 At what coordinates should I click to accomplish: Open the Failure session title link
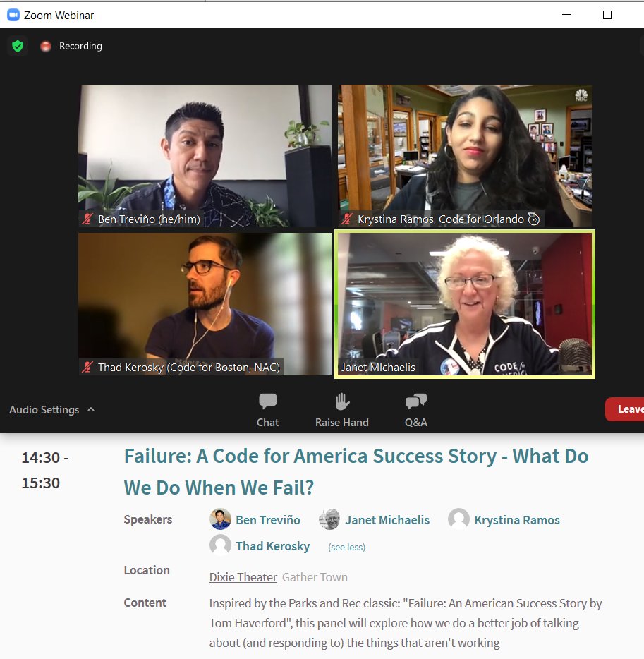[356, 472]
